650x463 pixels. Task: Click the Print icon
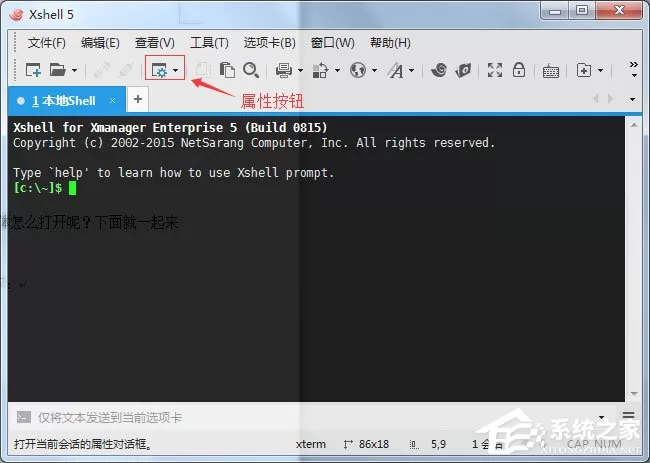284,70
